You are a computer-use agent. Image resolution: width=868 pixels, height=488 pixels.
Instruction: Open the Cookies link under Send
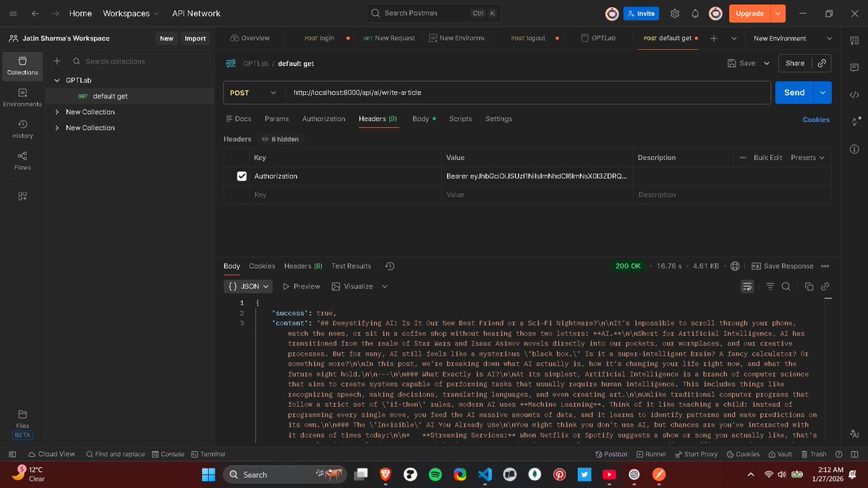816,119
